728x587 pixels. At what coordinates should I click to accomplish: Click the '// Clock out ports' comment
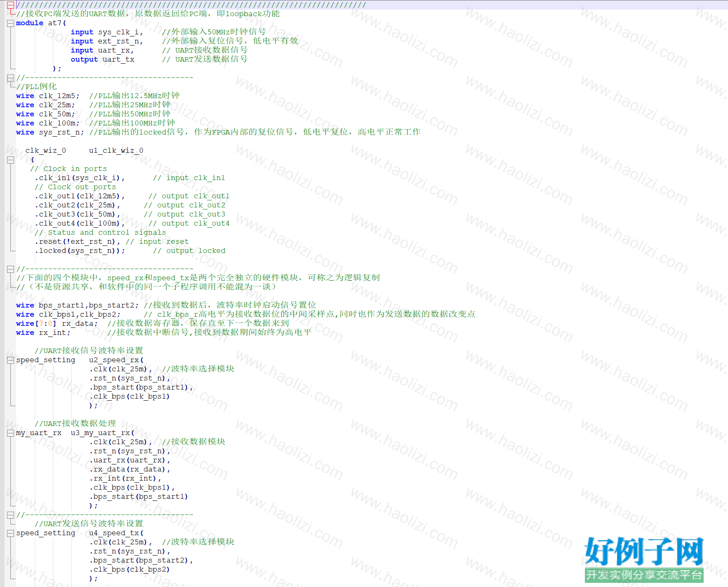click(x=75, y=187)
